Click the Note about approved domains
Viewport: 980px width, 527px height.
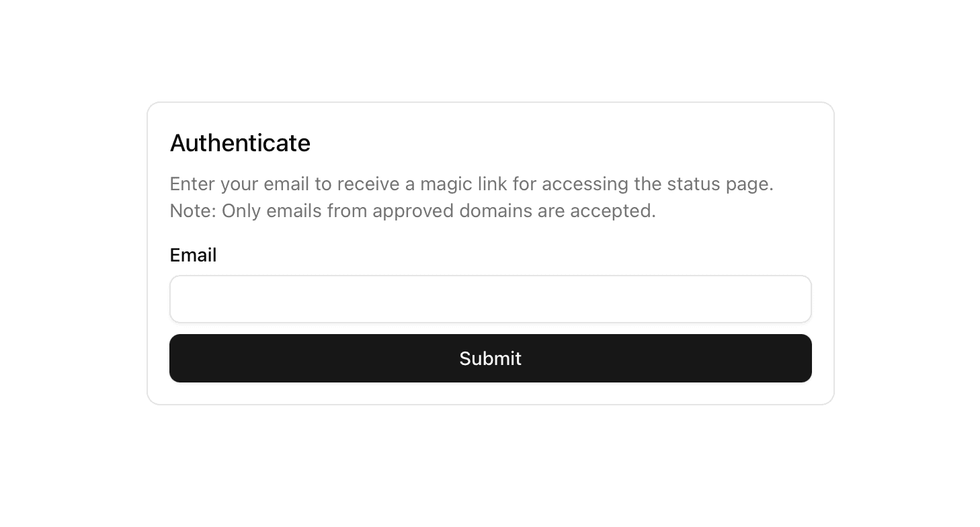pos(412,210)
